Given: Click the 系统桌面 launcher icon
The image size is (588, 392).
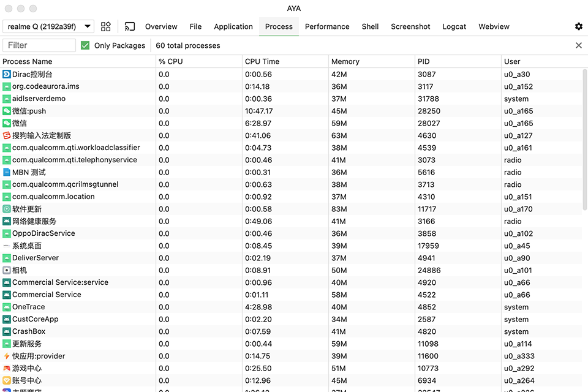Looking at the screenshot, I should 6,246.
